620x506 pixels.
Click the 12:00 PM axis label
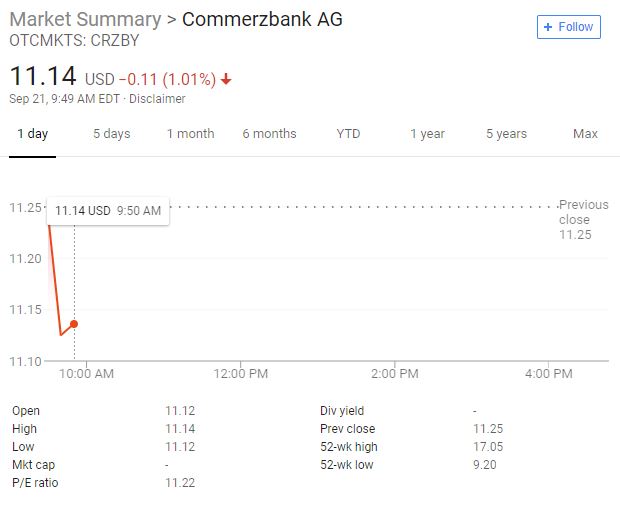pyautogui.click(x=242, y=373)
